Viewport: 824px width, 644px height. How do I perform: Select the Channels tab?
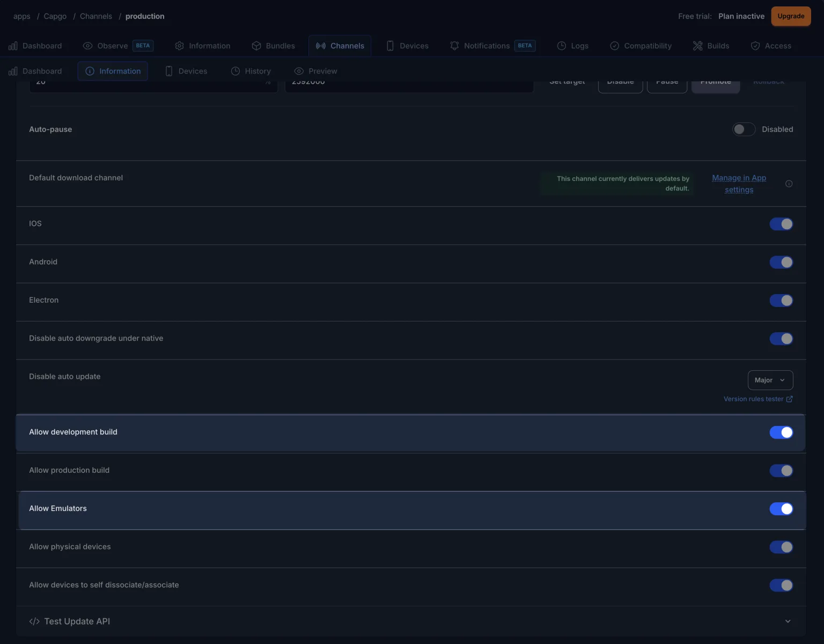click(340, 46)
